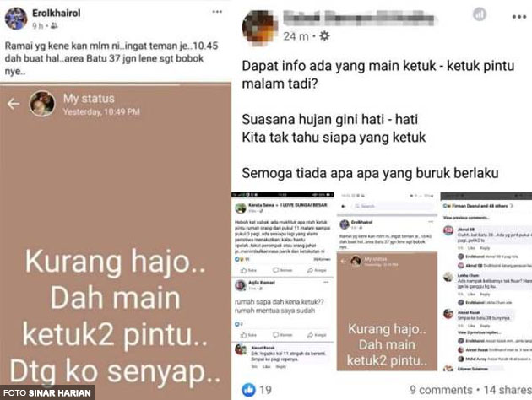Show who reacted via the 19 count
Screen dimensions: 532x400
click(x=266, y=390)
